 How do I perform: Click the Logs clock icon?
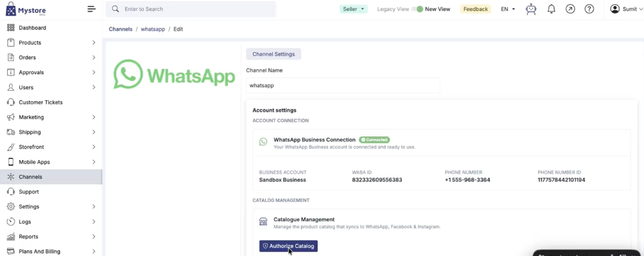(x=11, y=221)
